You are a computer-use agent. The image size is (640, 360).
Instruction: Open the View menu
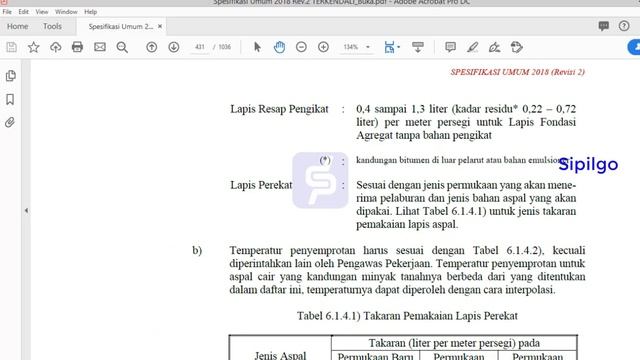pos(42,12)
